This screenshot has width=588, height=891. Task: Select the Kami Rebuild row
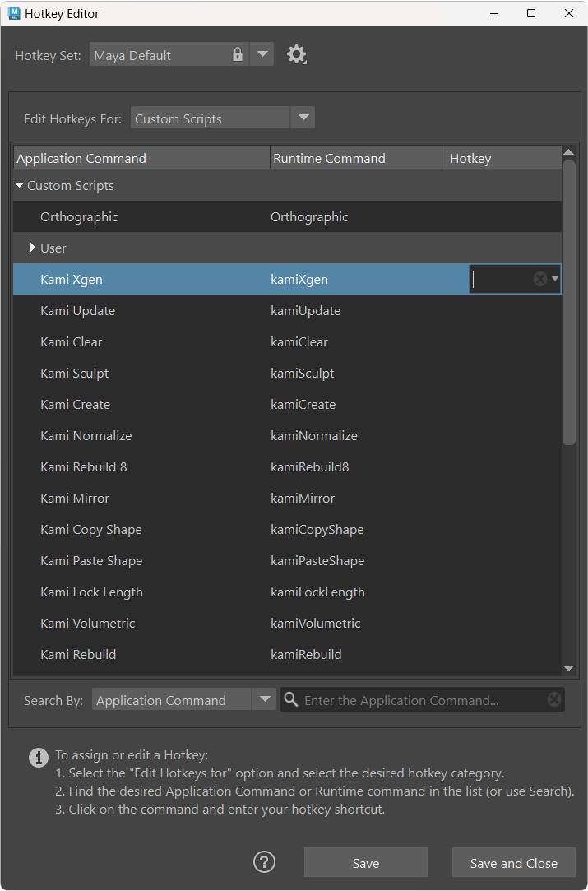coord(288,654)
